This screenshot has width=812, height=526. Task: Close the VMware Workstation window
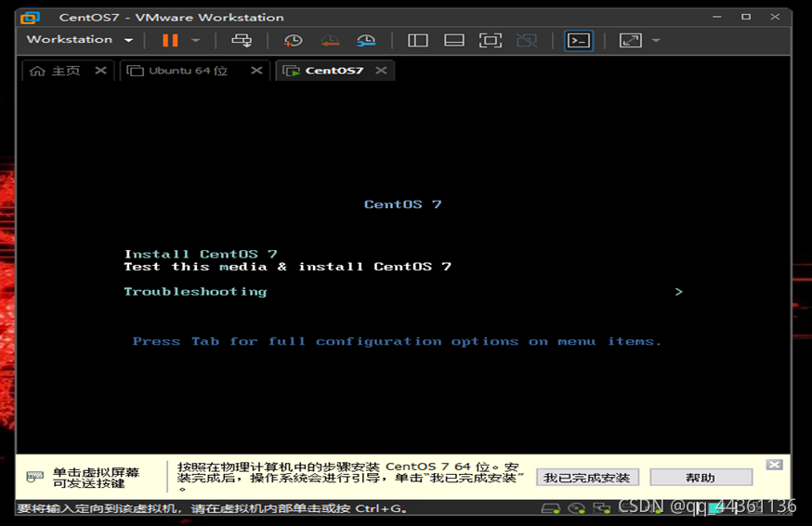point(775,17)
